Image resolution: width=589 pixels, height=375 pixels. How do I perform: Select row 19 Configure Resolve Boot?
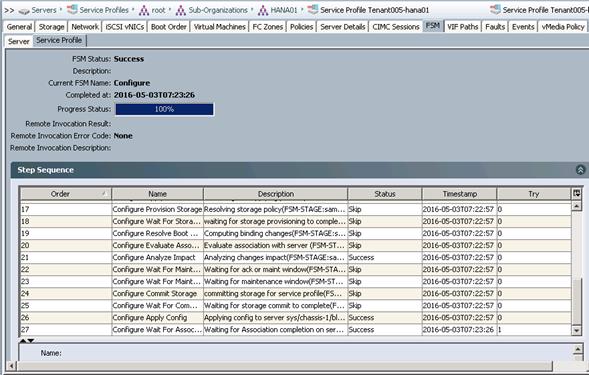pos(296,233)
